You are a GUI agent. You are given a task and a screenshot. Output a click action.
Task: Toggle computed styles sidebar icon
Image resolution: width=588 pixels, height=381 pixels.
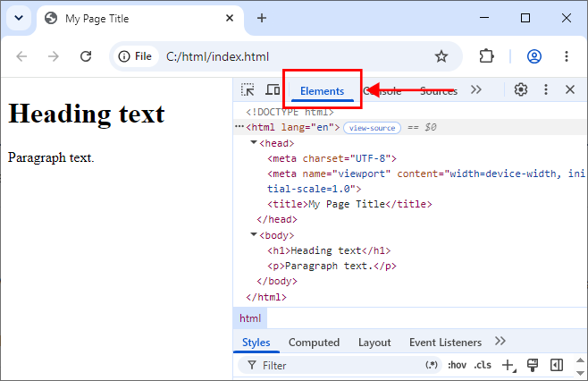[557, 365]
